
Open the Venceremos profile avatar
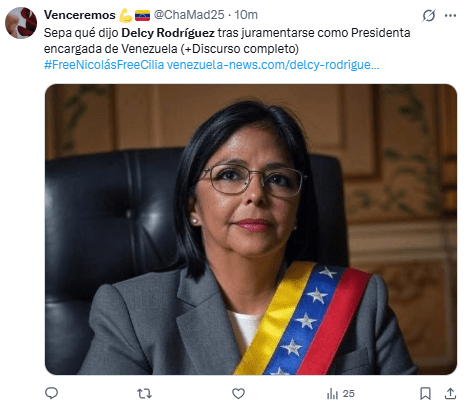tap(21, 23)
